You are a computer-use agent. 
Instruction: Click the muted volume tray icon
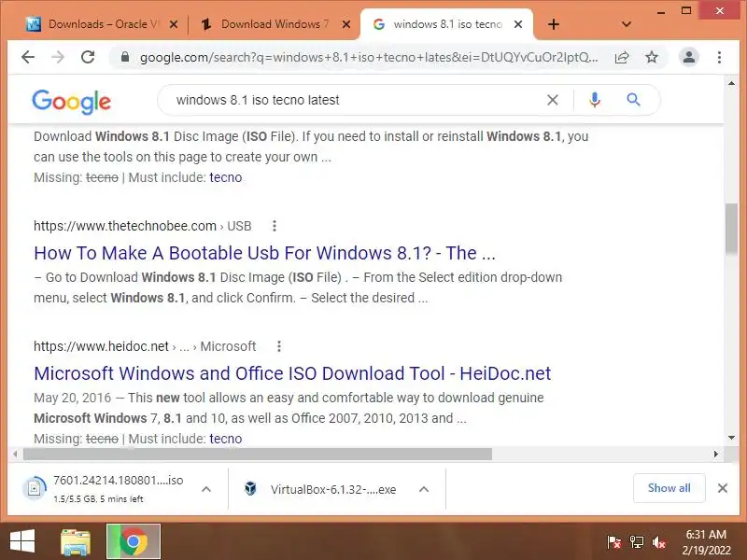(659, 542)
